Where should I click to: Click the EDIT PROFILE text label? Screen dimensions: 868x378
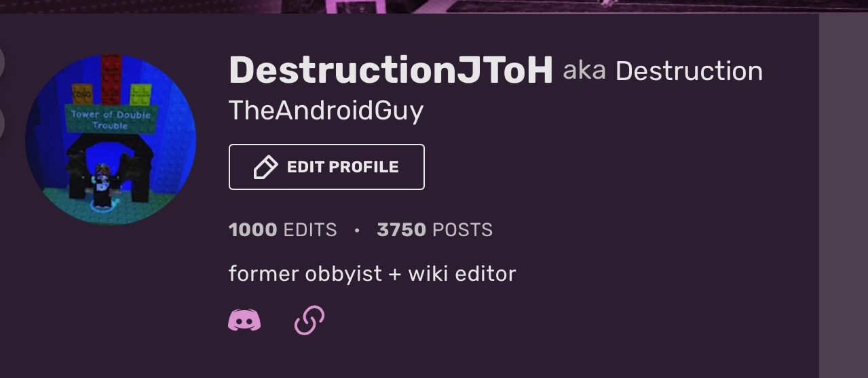click(x=343, y=167)
